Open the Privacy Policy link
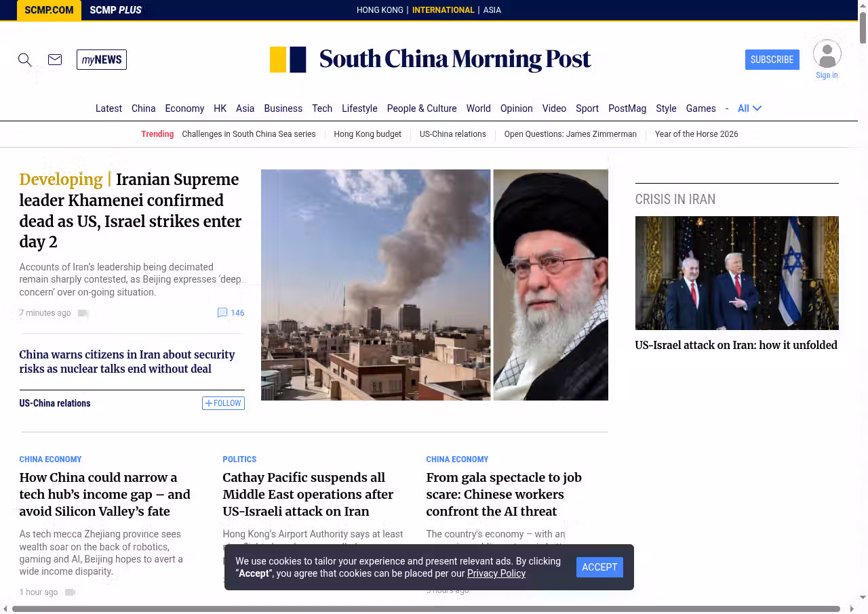The image size is (868, 614). [x=496, y=573]
